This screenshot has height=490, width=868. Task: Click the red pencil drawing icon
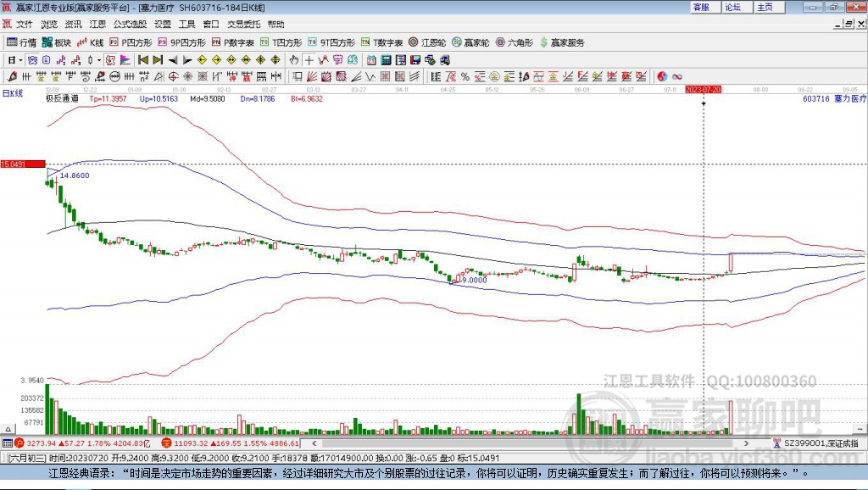point(12,76)
